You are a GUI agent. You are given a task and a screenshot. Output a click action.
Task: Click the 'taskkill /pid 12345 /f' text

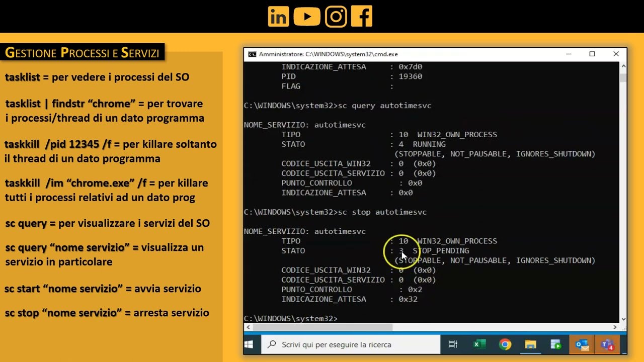point(58,144)
